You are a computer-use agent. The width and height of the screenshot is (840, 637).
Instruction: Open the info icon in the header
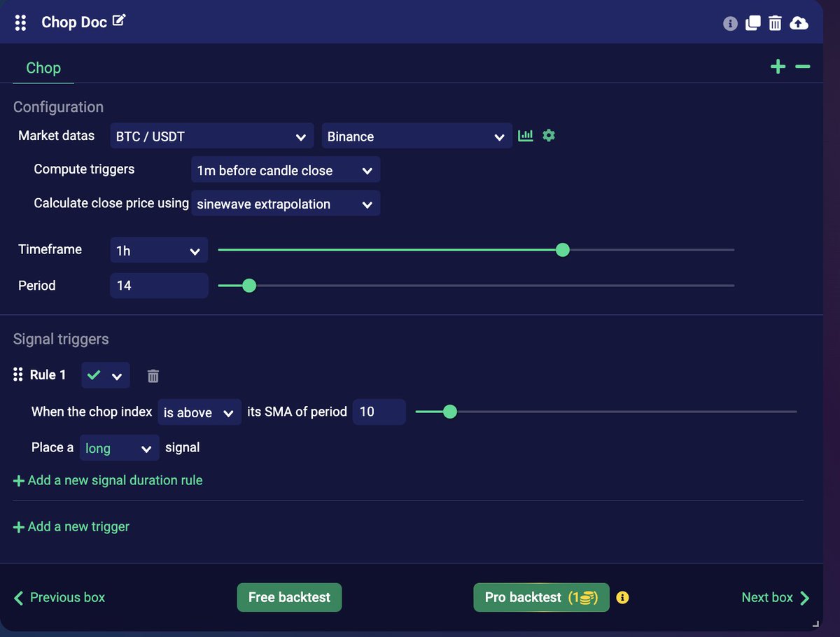tap(730, 24)
